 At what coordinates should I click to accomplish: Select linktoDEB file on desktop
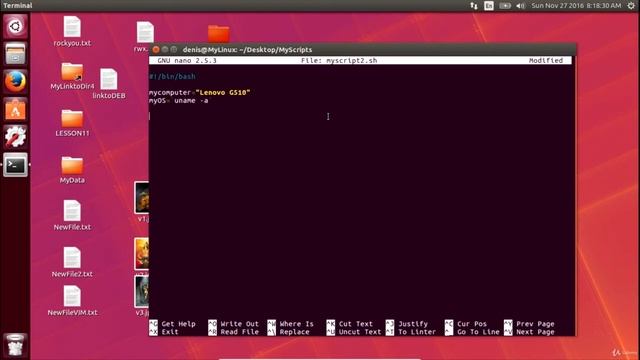click(x=109, y=84)
